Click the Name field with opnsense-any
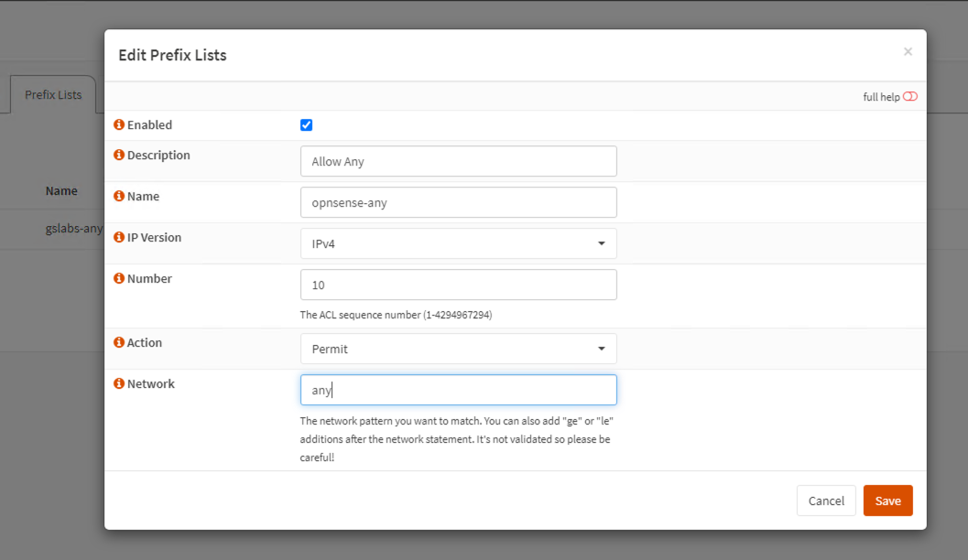The height and width of the screenshot is (560, 968). click(x=458, y=202)
